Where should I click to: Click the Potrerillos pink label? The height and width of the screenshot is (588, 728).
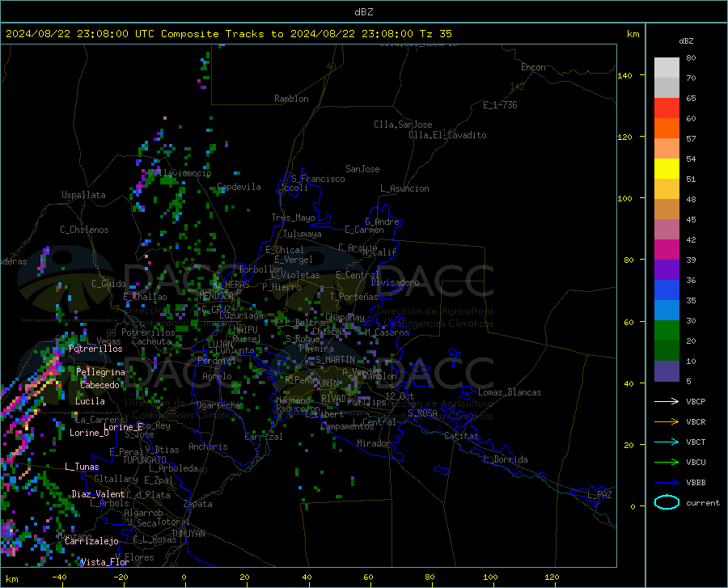(95, 349)
